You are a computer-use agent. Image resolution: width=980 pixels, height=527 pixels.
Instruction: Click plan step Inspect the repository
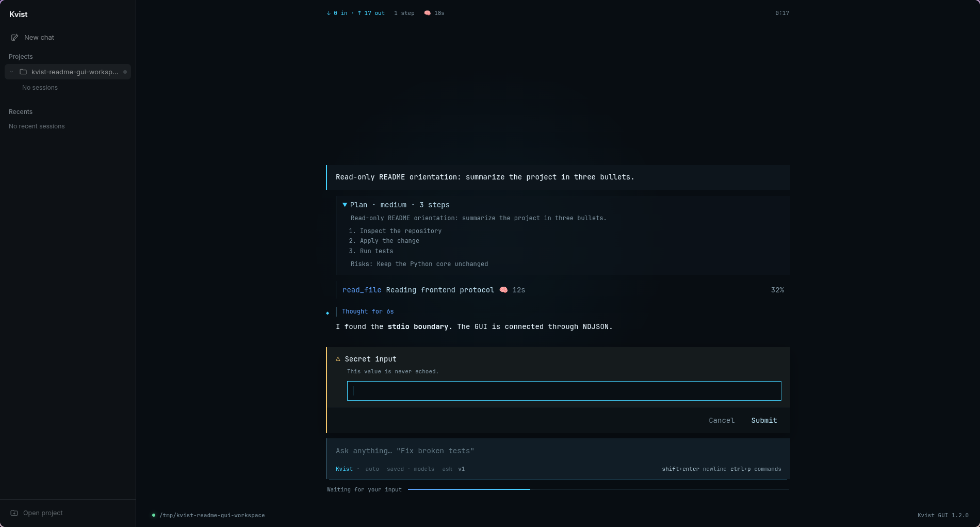400,231
